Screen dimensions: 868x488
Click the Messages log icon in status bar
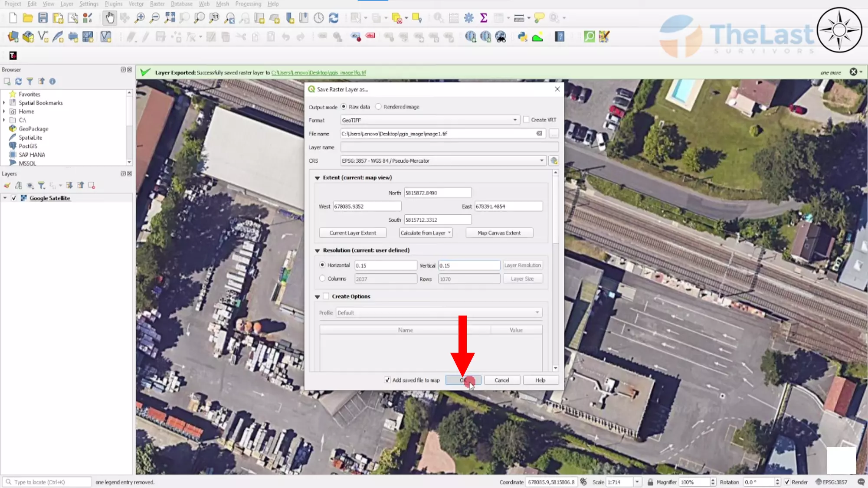[x=861, y=482]
